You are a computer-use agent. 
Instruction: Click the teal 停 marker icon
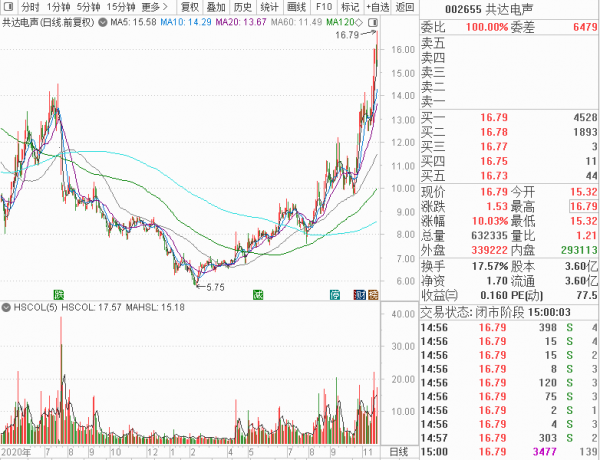coord(335,293)
